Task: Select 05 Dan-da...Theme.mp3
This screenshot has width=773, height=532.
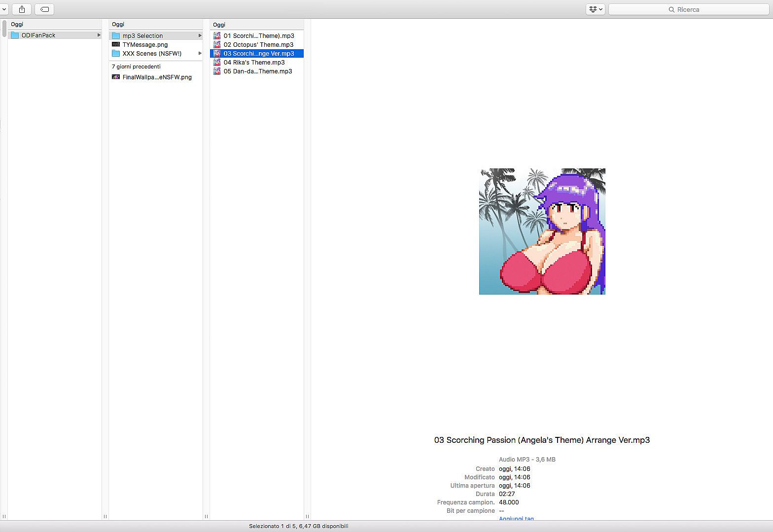Action: [x=257, y=71]
